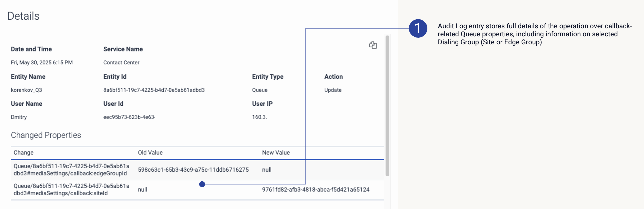Click the Update action value
The width and height of the screenshot is (644, 209).
point(332,90)
